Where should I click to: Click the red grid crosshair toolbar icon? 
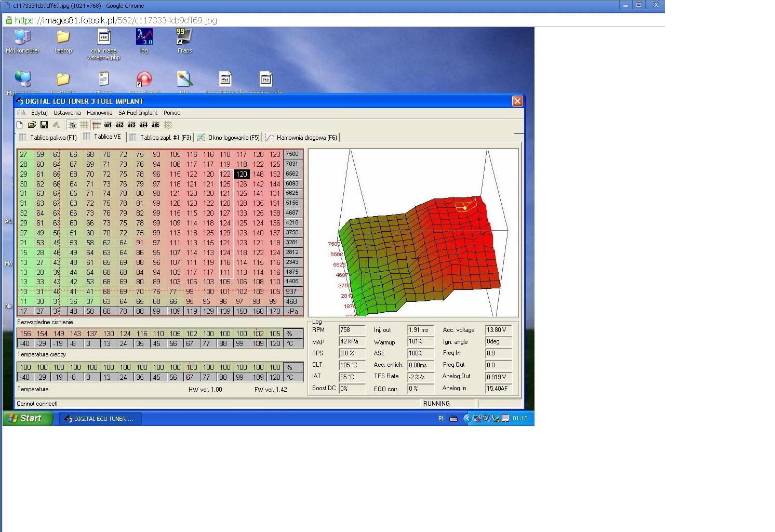tap(96, 125)
